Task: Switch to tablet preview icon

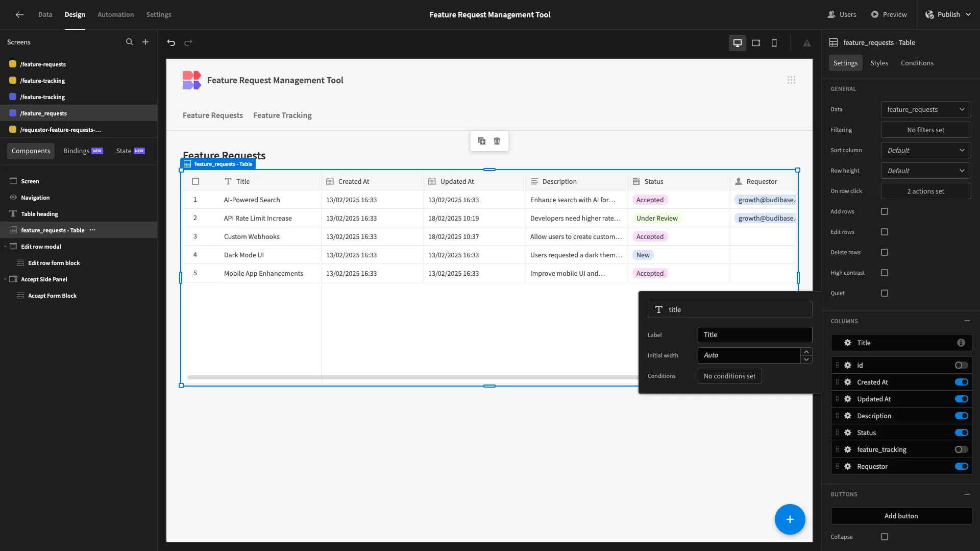Action: pos(756,43)
